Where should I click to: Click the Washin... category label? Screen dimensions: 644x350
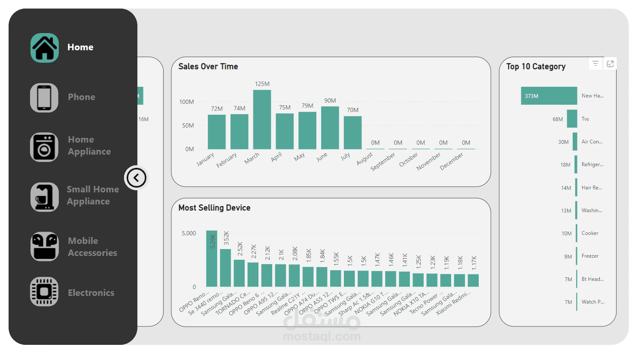pyautogui.click(x=592, y=210)
